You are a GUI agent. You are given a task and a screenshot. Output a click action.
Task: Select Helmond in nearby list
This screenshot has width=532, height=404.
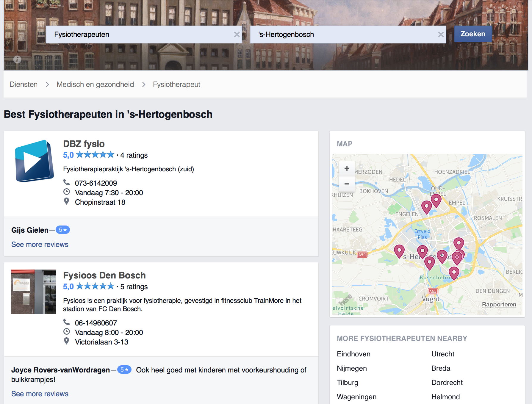(445, 397)
